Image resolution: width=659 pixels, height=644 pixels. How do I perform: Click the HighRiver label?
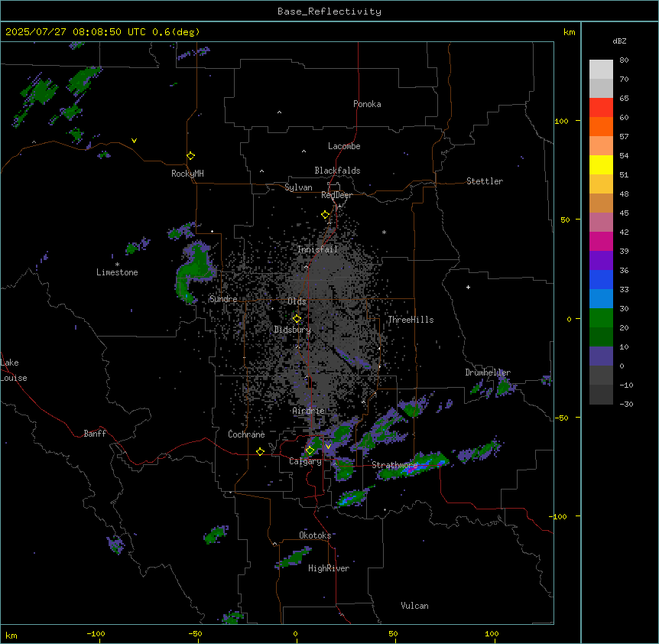pyautogui.click(x=329, y=568)
